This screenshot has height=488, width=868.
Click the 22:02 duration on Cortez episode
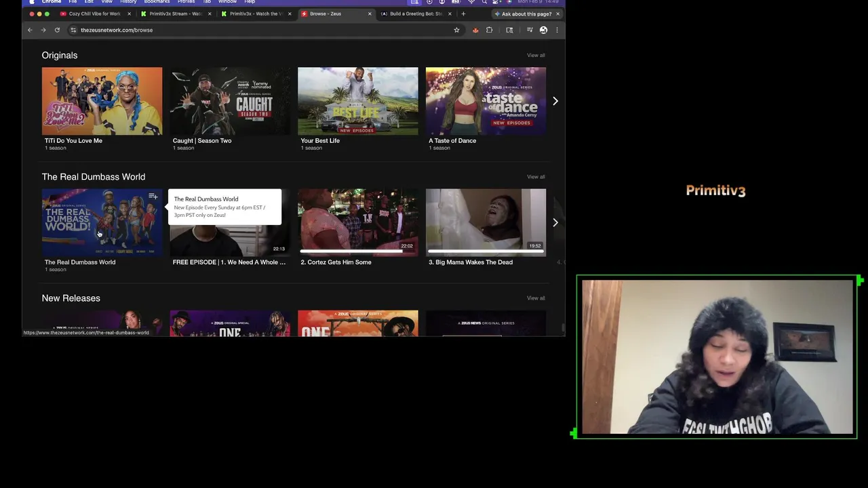pos(407,246)
